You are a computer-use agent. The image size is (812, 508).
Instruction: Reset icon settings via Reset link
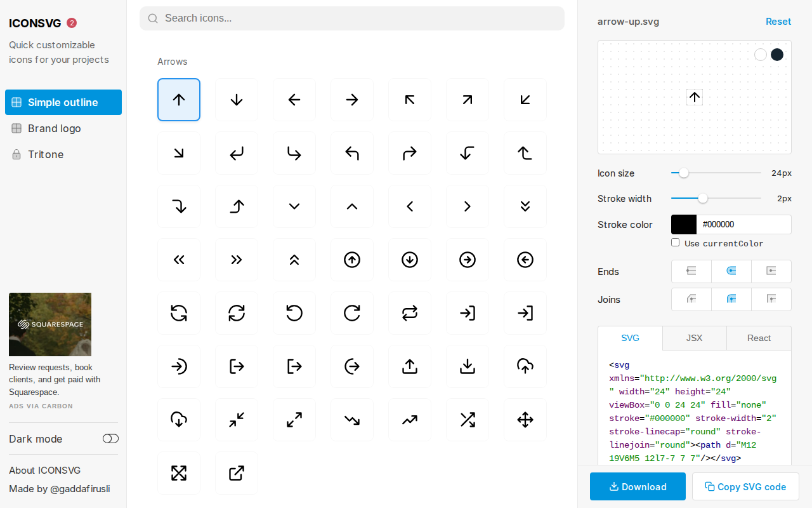[778, 22]
